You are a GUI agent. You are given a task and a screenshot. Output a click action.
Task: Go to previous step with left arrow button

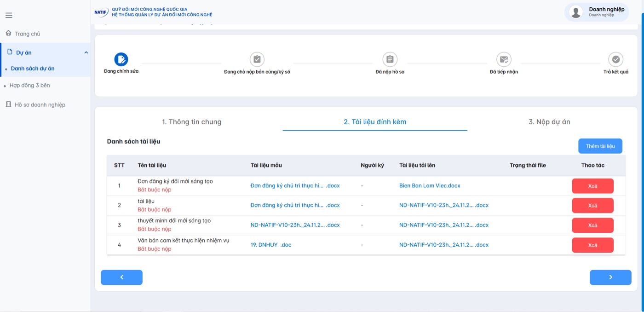(x=121, y=277)
